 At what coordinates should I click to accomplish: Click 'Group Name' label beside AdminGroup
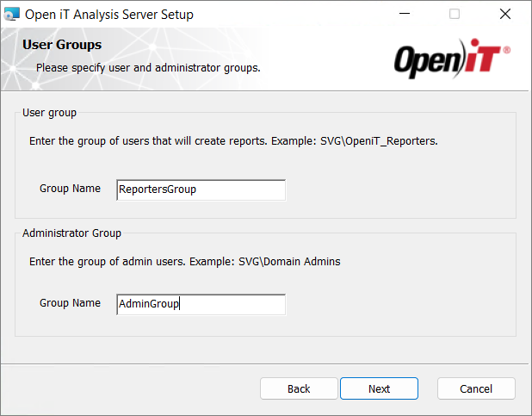point(70,303)
